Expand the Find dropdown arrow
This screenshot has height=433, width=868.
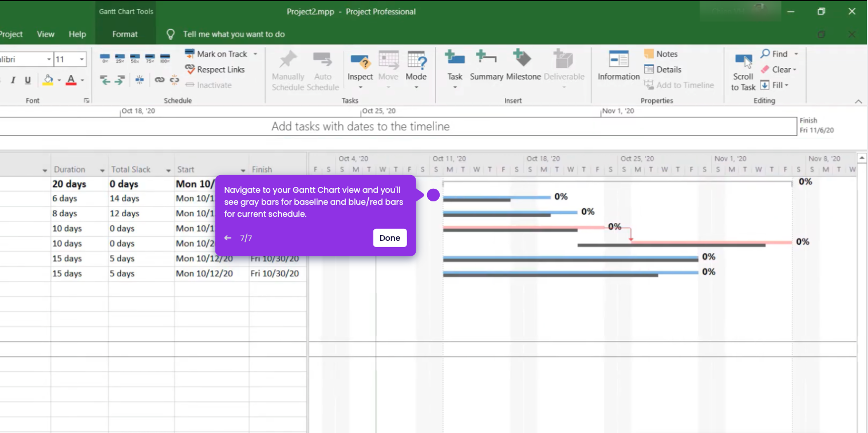pyautogui.click(x=796, y=54)
